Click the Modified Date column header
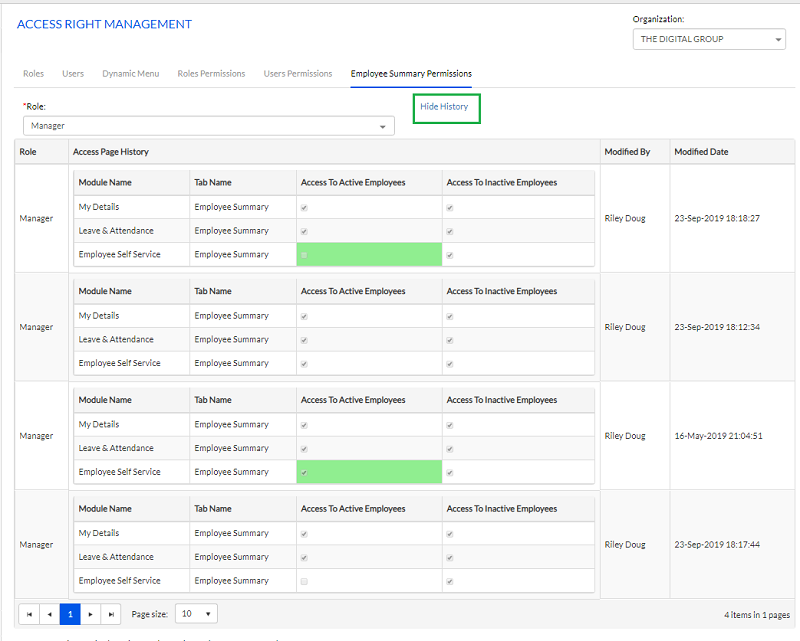Screen dimensions: 800x641 732,152
